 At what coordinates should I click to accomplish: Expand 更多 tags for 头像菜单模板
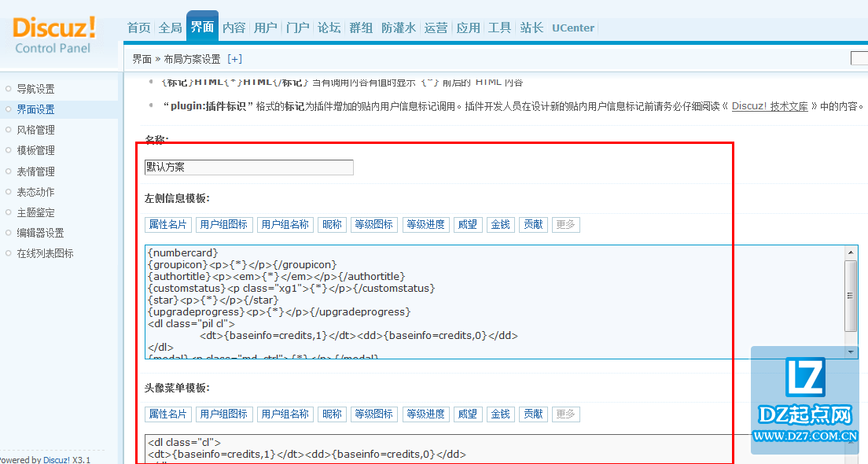click(x=566, y=414)
